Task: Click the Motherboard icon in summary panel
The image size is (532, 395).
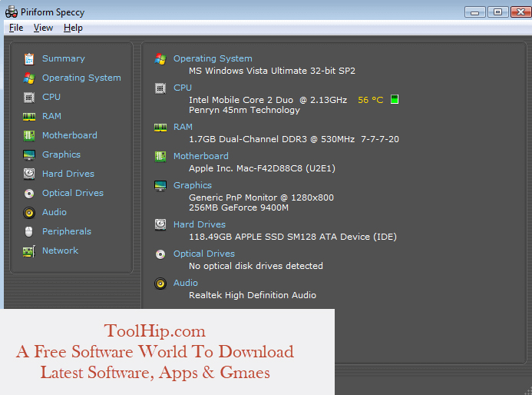Action: (x=160, y=157)
